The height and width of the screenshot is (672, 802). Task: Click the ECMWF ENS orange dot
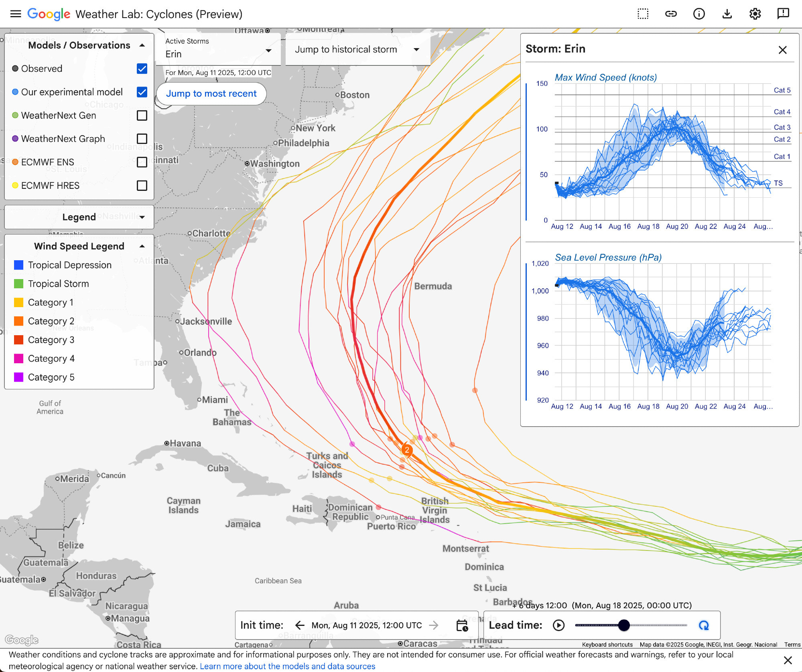15,162
